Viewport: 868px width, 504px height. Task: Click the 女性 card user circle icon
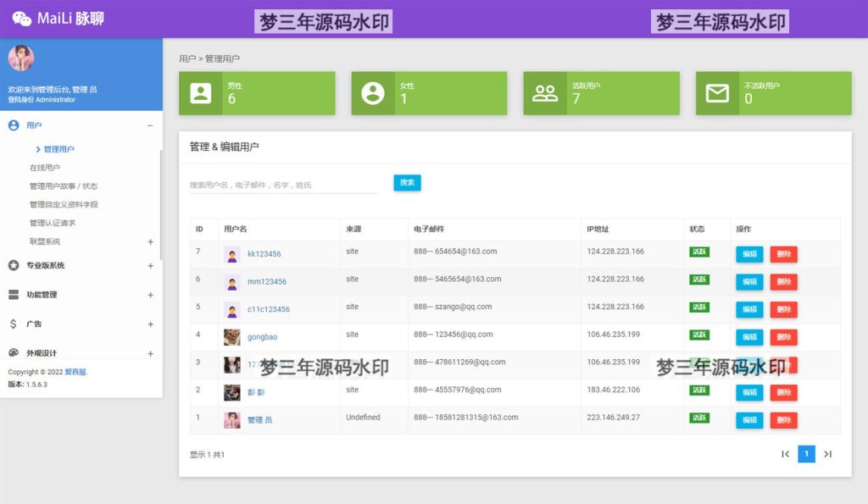click(x=373, y=93)
